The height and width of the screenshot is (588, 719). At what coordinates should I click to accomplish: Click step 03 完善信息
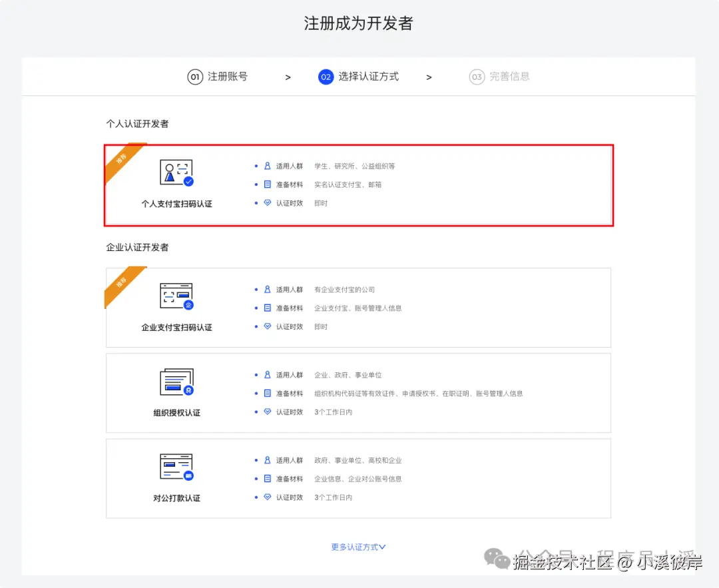[x=499, y=77]
